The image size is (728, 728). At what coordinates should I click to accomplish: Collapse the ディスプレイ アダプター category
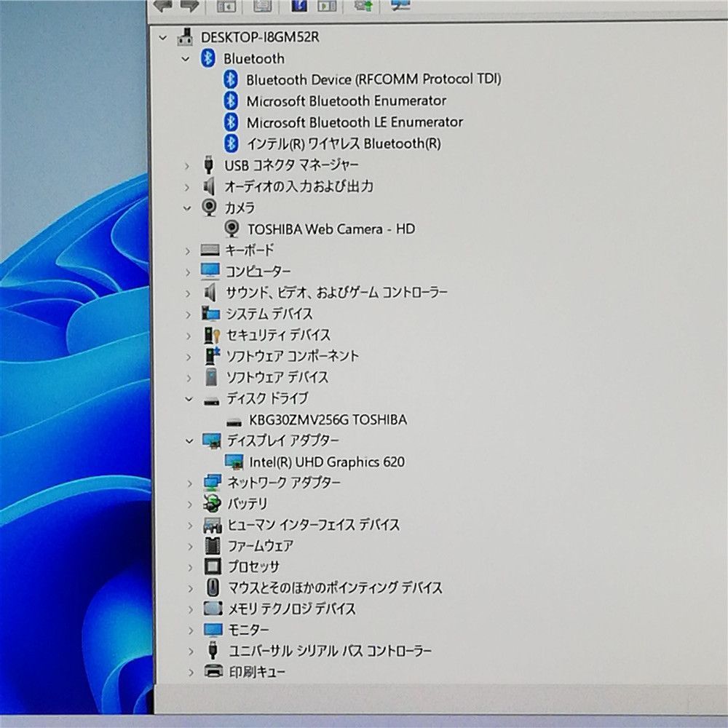pyautogui.click(x=189, y=440)
